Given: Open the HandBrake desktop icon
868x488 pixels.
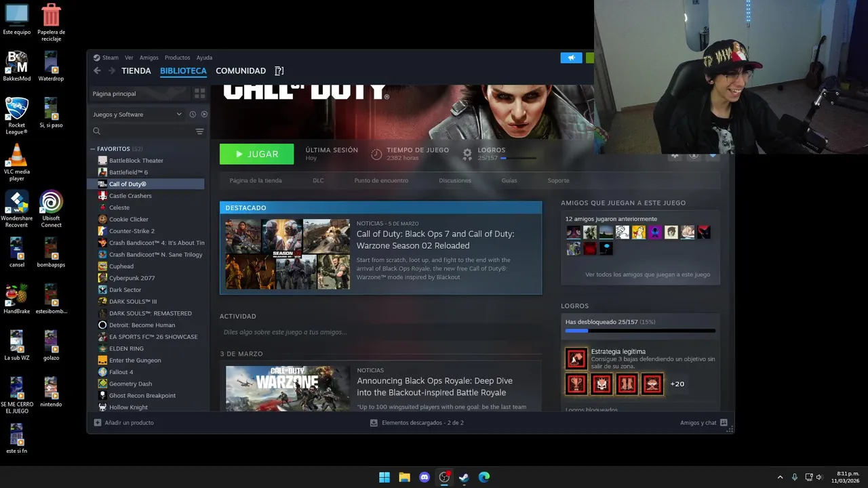Looking at the screenshot, I should (x=17, y=299).
